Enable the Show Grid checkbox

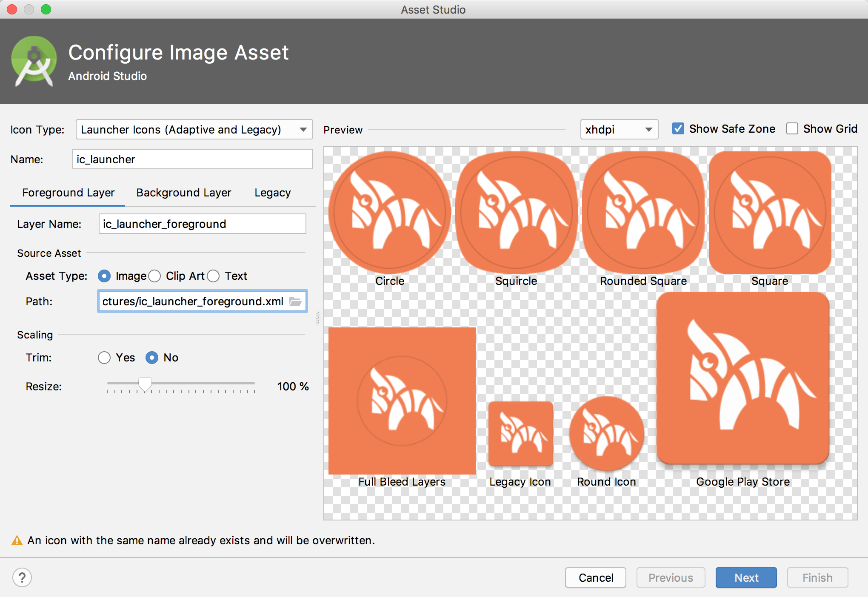click(792, 128)
